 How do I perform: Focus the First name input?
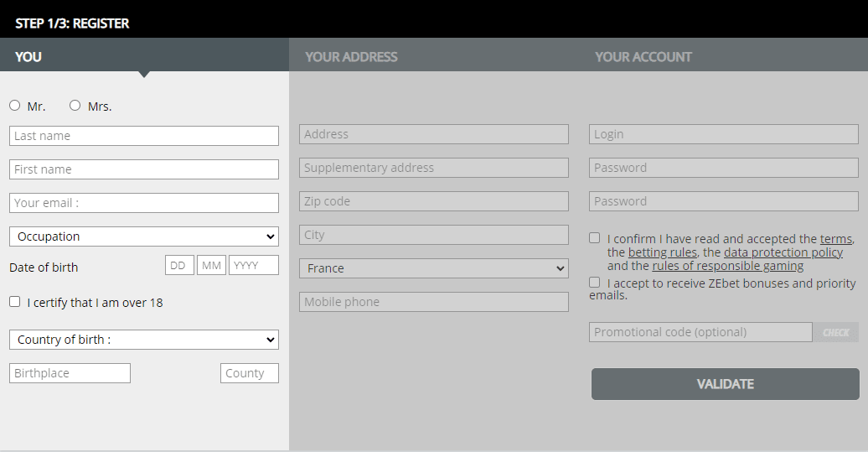(144, 169)
